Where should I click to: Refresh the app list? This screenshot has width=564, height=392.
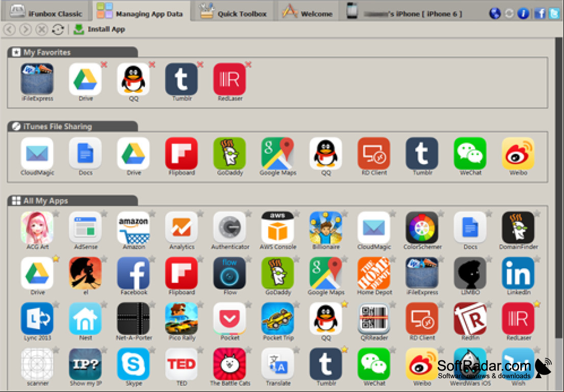pos(58,30)
